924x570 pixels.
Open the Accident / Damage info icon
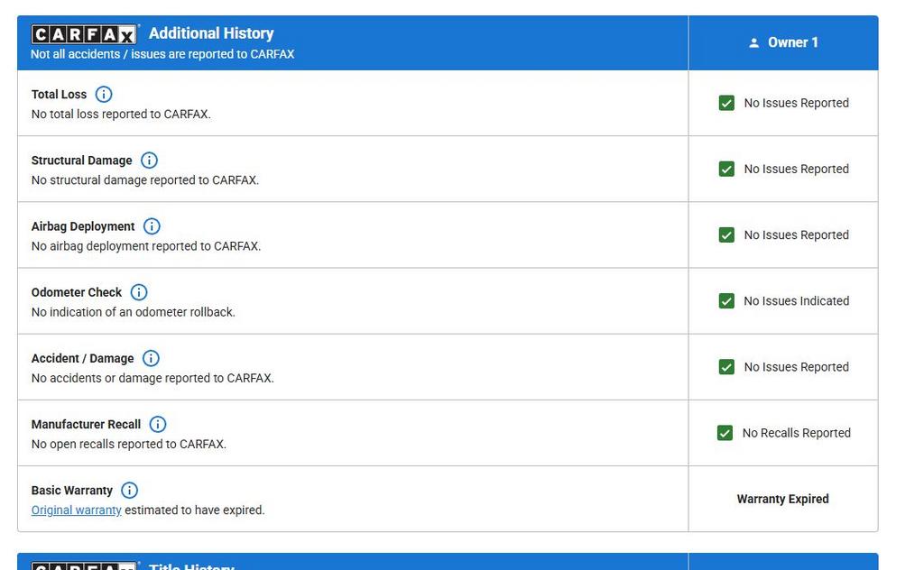[151, 358]
